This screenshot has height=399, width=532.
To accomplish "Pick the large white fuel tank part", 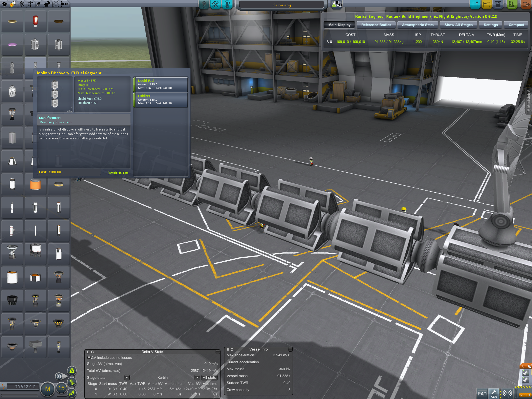I will [x=12, y=277].
